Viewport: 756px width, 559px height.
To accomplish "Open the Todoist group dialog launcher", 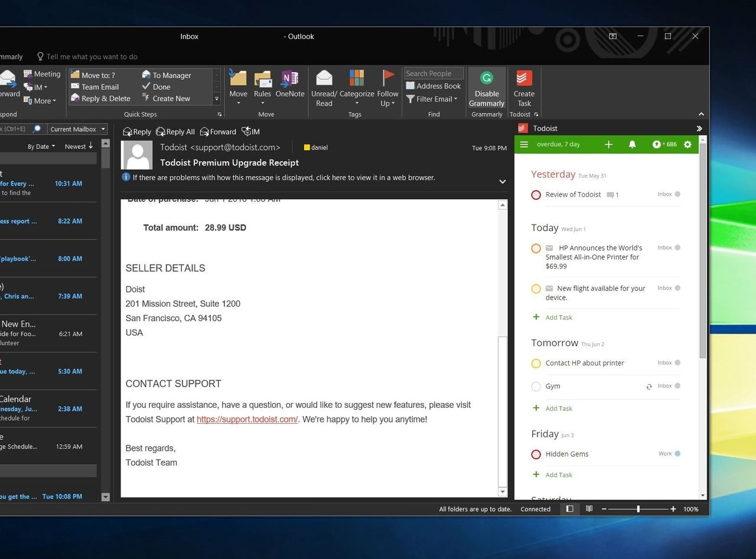I will tap(536, 115).
